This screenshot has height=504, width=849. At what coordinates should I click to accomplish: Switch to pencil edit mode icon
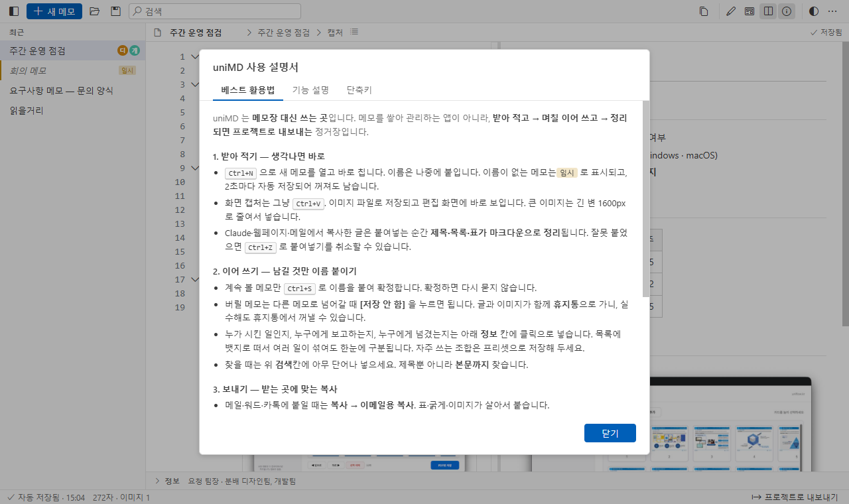click(731, 11)
